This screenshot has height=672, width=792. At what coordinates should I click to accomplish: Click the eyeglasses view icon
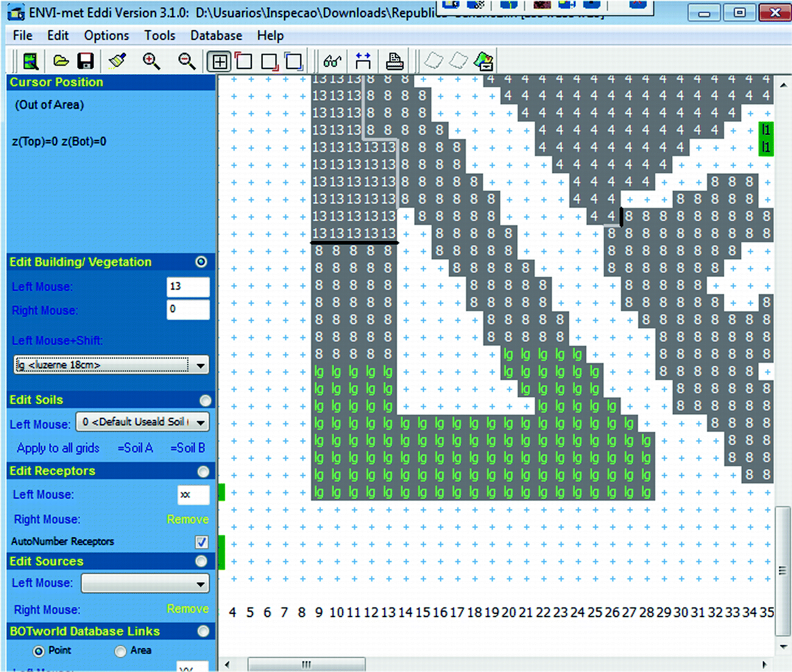(332, 61)
